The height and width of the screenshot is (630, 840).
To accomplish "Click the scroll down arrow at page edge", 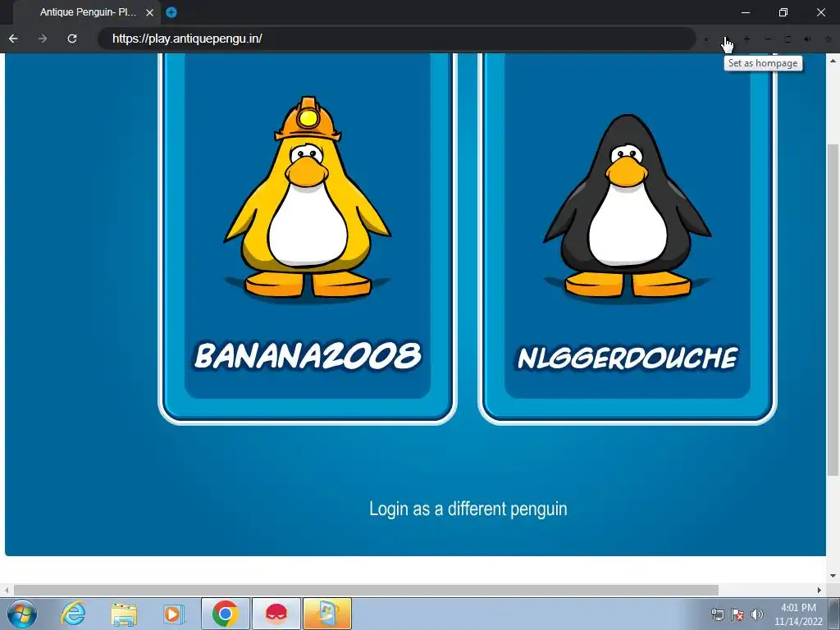I will click(833, 576).
